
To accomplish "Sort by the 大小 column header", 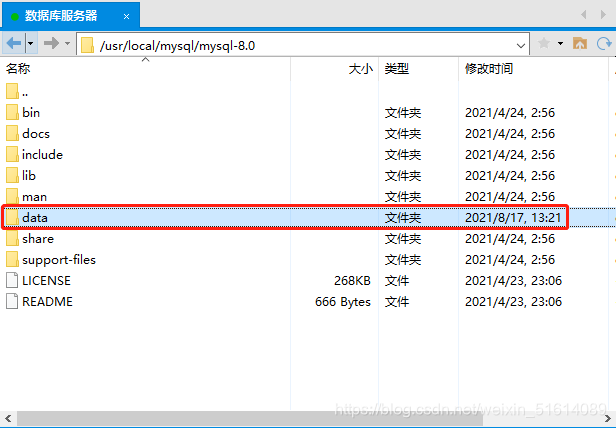I will coord(335,69).
